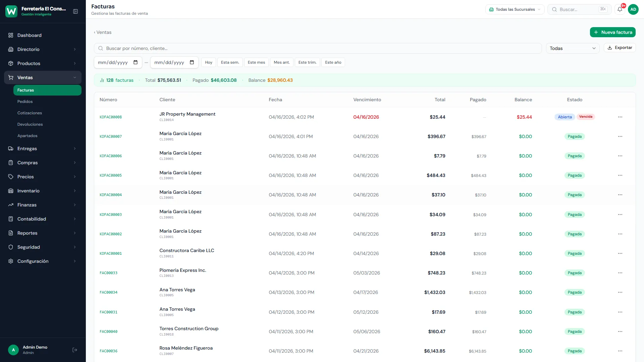
Task: Open the notifications bell
Action: click(x=620, y=9)
